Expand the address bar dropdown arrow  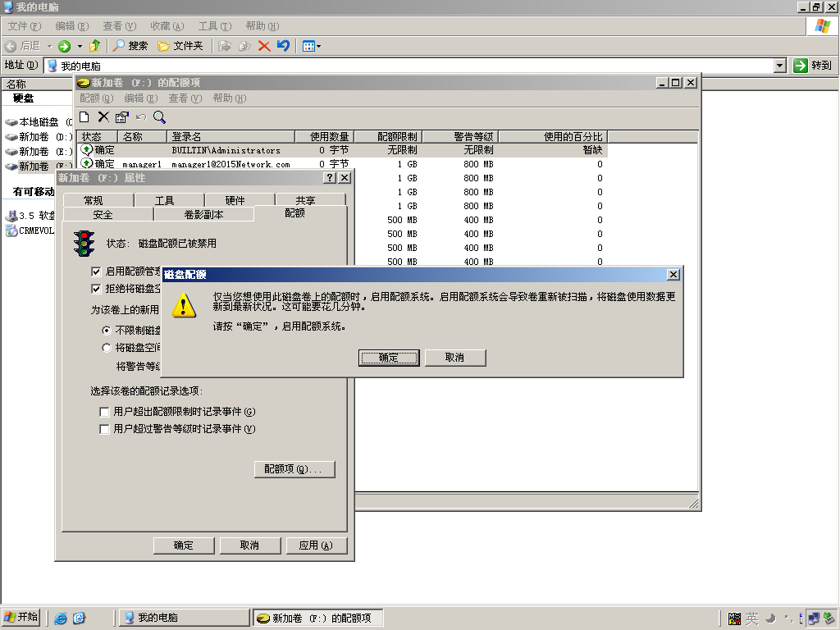tap(780, 66)
